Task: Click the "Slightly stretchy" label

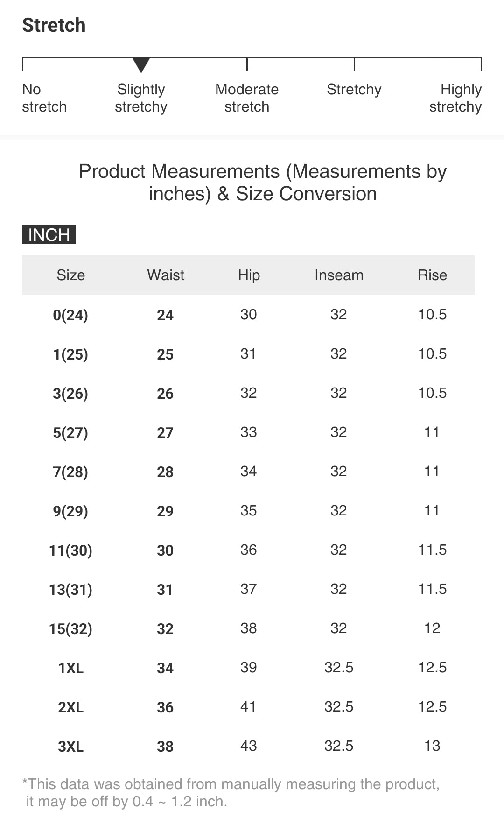Action: (141, 98)
